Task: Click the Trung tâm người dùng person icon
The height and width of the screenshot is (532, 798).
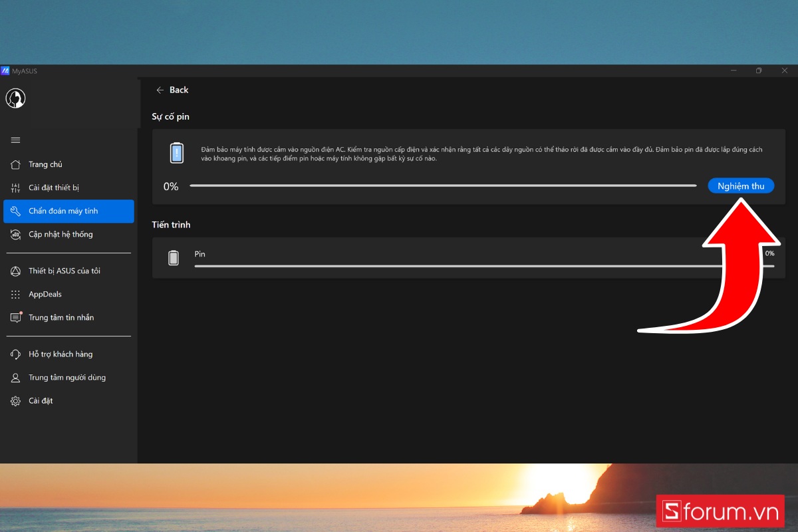Action: pos(15,377)
